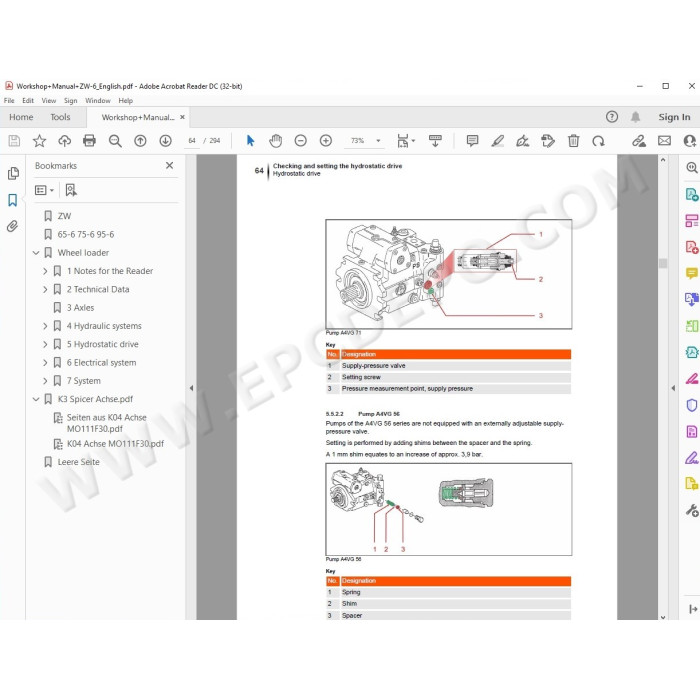Collapse the Wheel loader bookmark
Image resolution: width=700 pixels, height=700 pixels.
36,253
